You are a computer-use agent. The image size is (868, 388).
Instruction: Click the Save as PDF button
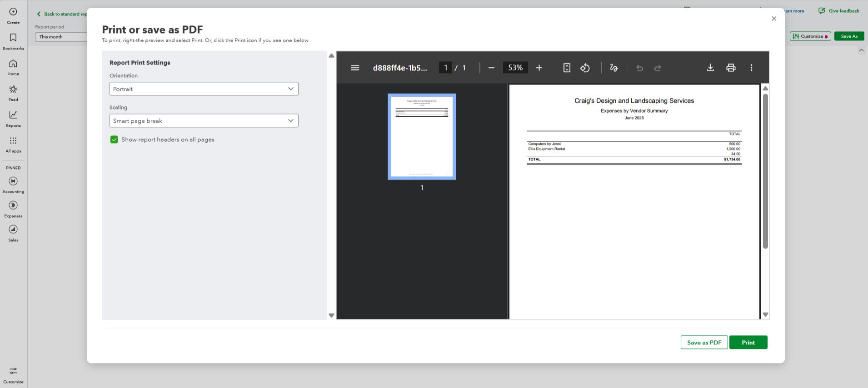click(704, 342)
